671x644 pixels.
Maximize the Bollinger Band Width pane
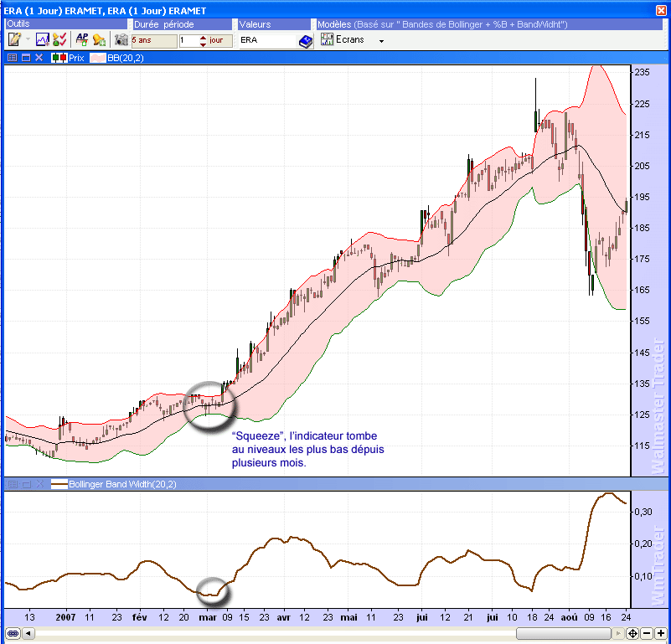tap(26, 484)
